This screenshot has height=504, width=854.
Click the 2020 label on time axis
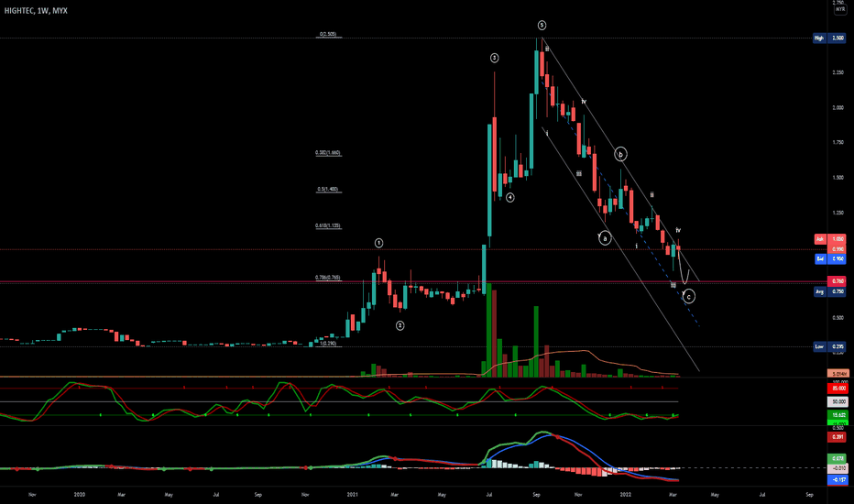[80, 495]
